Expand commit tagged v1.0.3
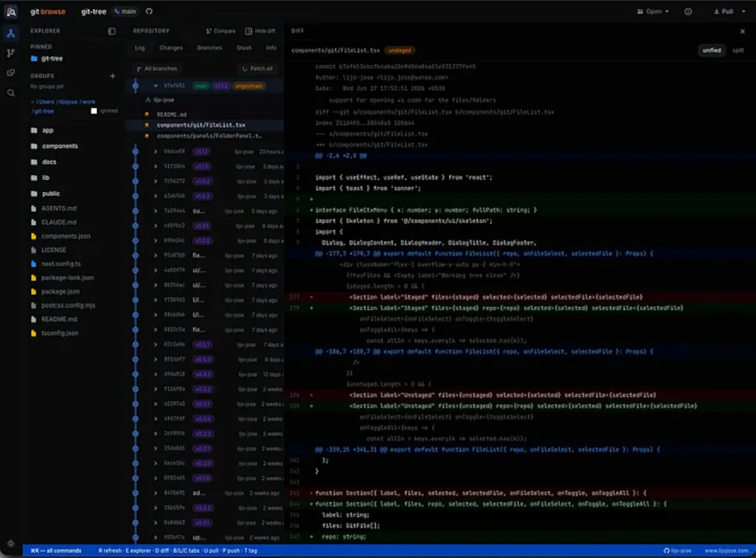 pyautogui.click(x=155, y=181)
